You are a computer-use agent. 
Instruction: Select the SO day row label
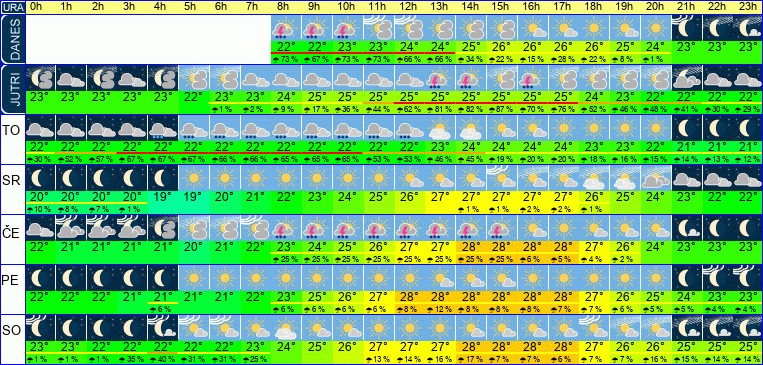tap(10, 331)
